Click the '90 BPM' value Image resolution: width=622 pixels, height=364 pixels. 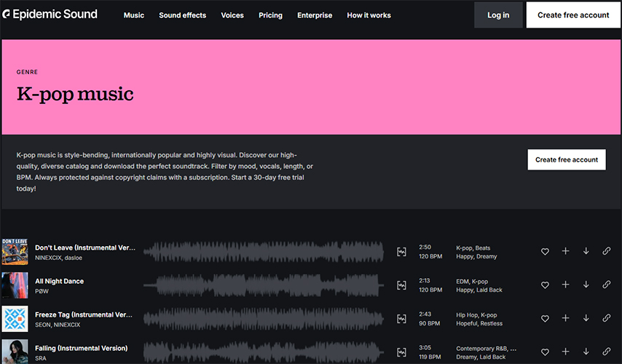tap(429, 323)
